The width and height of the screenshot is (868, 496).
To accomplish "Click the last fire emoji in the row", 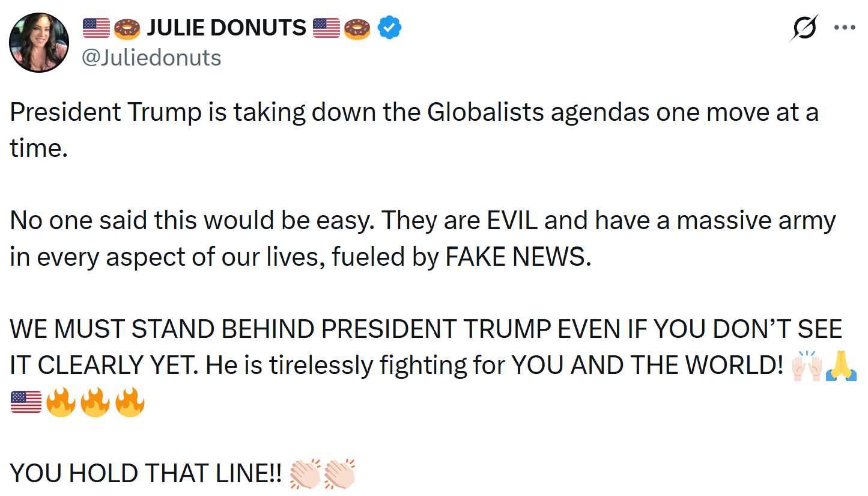I will click(x=130, y=402).
